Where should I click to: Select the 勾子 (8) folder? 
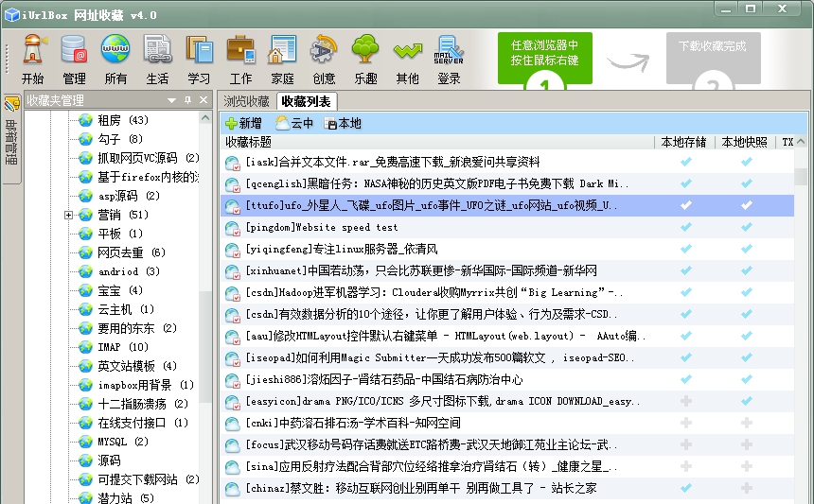120,139
